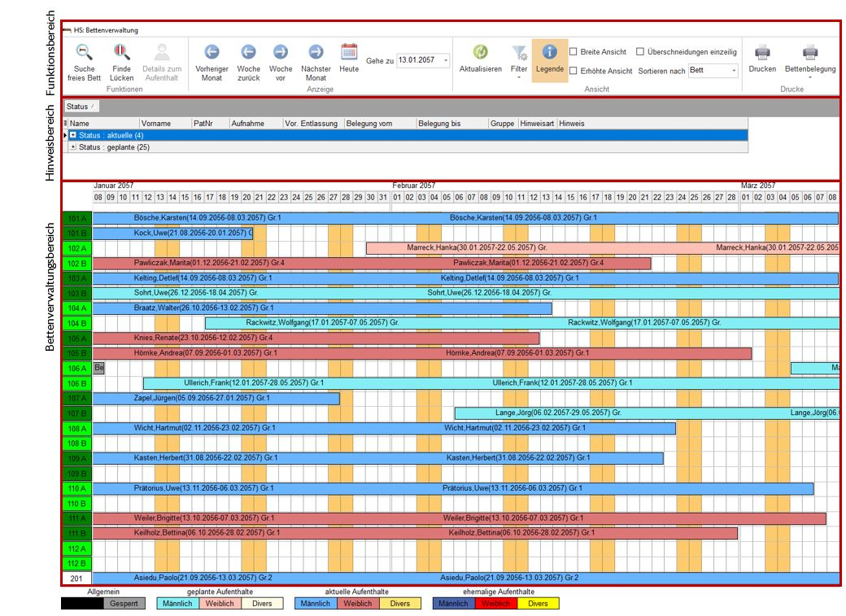The image size is (846, 616).
Task: Go to Vorheriger Monat
Action: tap(212, 53)
